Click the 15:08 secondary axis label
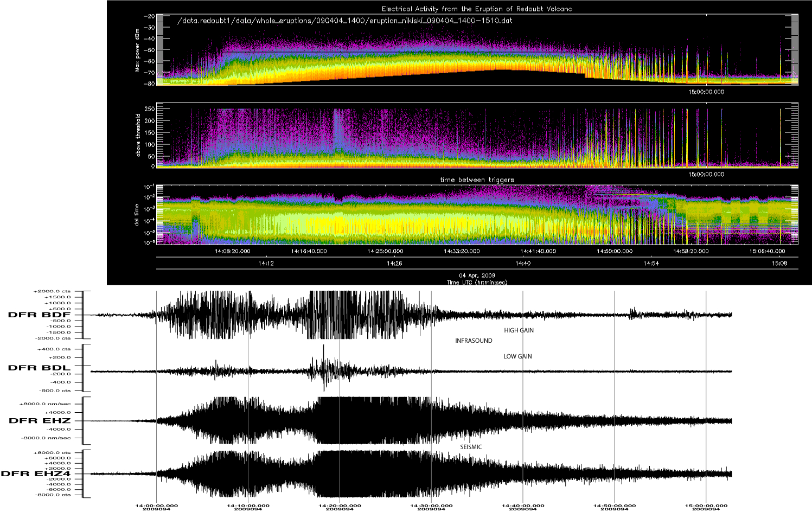 780,263
